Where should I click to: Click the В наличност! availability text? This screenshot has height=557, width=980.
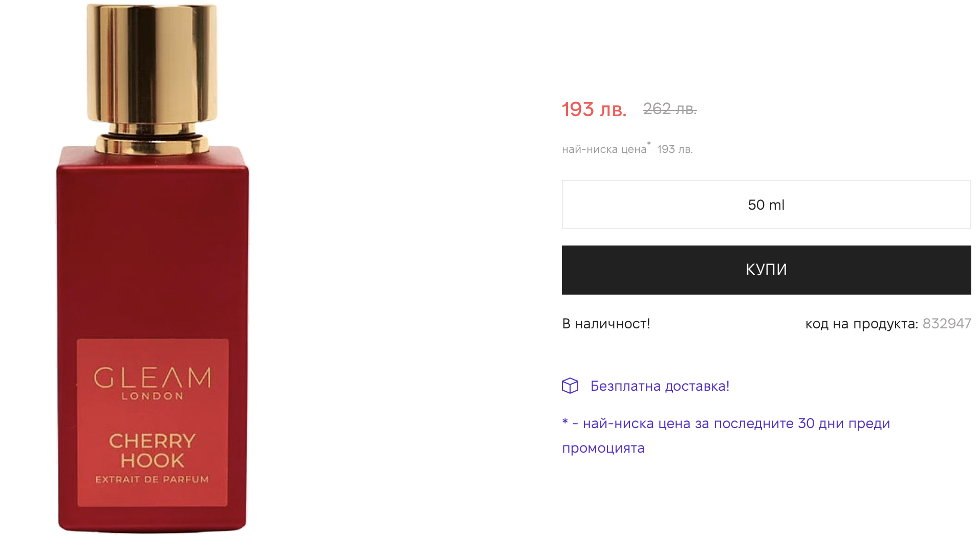(x=606, y=324)
